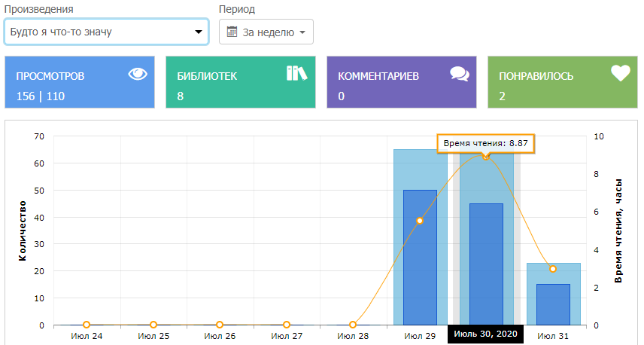Click the reading time point for Июл 31
The height and width of the screenshot is (345, 644).
tap(553, 269)
